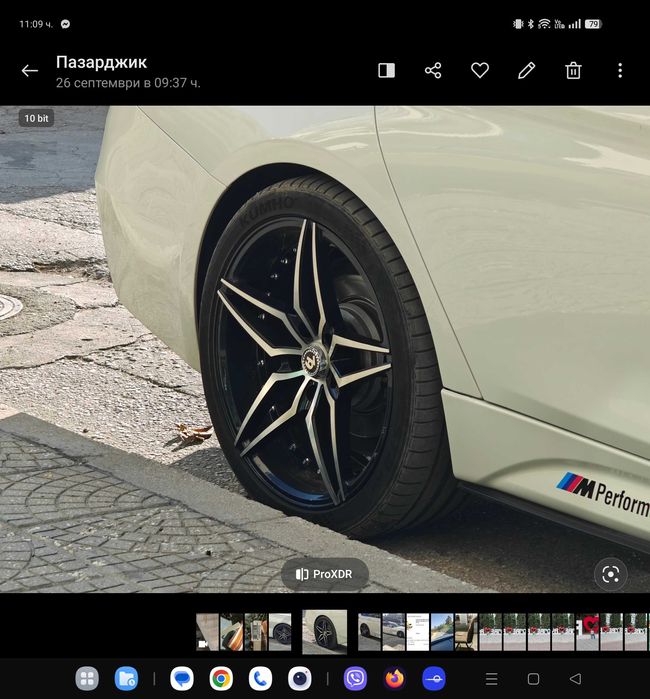This screenshot has height=699, width=650.
Task: Launch Firefox browser
Action: [x=395, y=679]
